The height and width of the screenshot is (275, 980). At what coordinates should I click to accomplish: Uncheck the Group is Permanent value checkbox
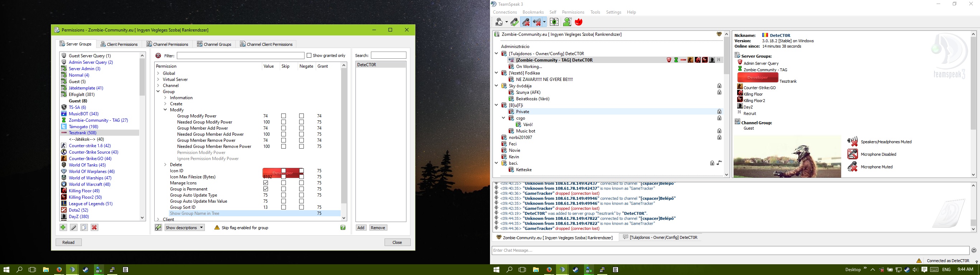click(x=265, y=189)
